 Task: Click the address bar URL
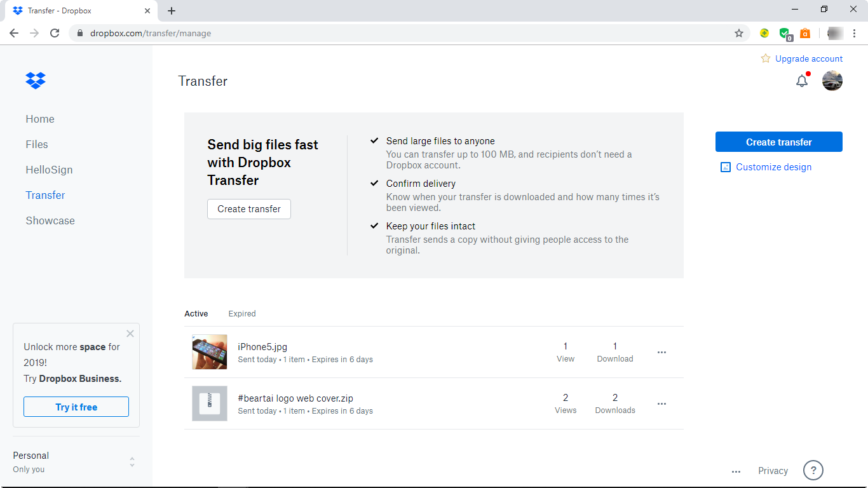(x=151, y=33)
